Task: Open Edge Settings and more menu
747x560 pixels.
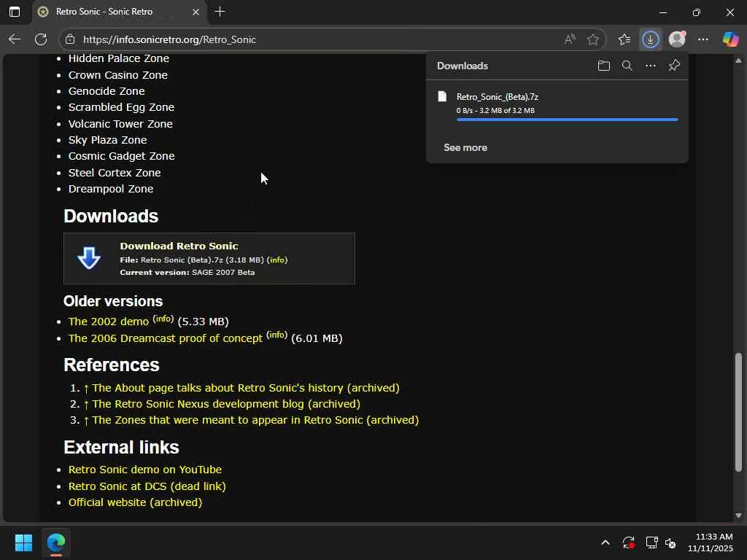Action: 703,39
